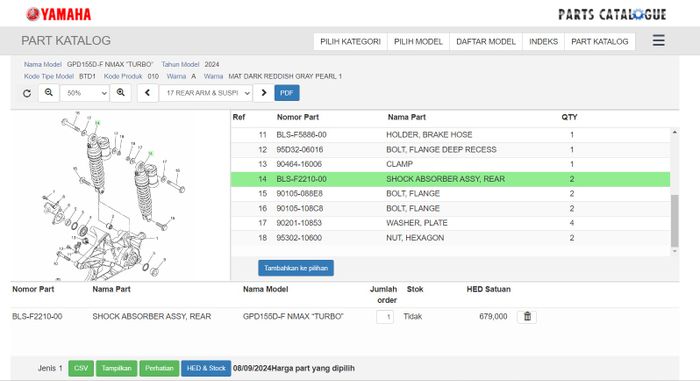The width and height of the screenshot is (700, 381).
Task: Select row 14 SHOCK ABSORBER ASSY, REAR
Action: (x=450, y=179)
